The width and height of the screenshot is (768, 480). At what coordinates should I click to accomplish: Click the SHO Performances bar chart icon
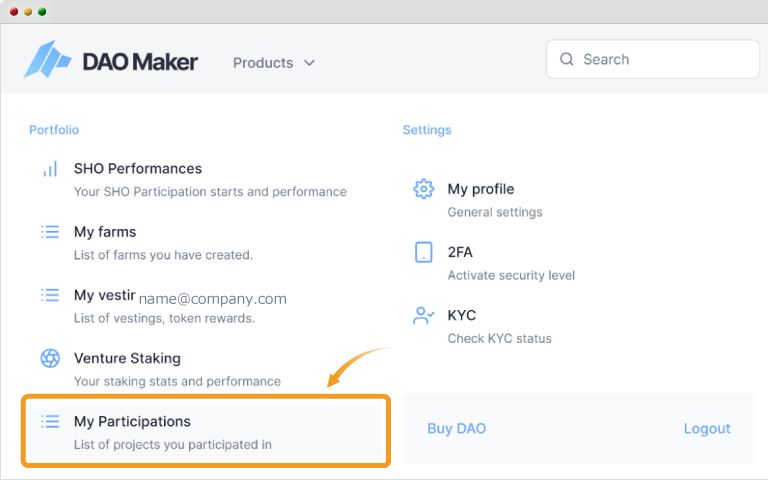pyautogui.click(x=50, y=169)
